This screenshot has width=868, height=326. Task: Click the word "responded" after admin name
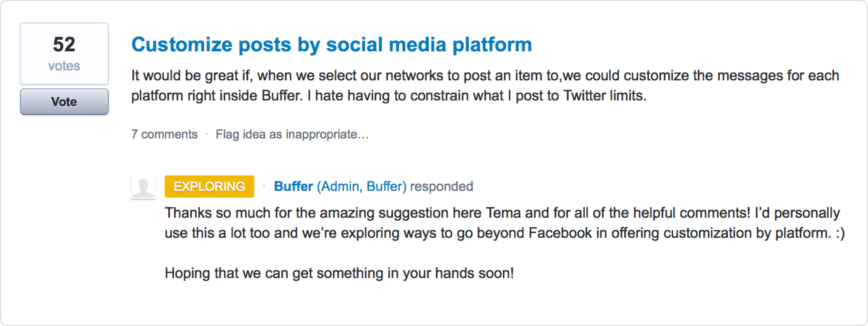click(442, 186)
